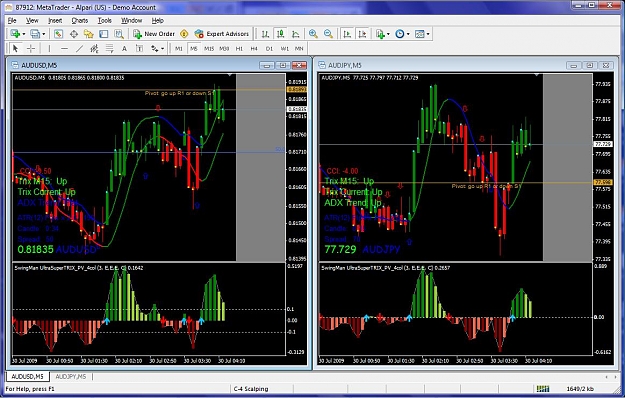
Task: Expand the New Chart dropdown arrow
Action: pyautogui.click(x=24, y=34)
